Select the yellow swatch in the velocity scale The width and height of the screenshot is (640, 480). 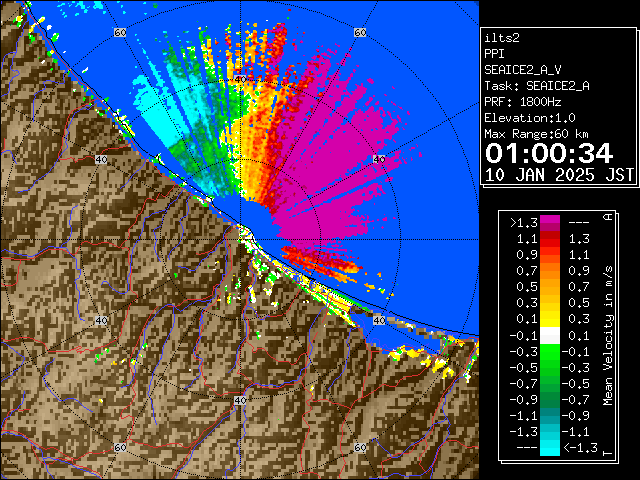[550, 319]
